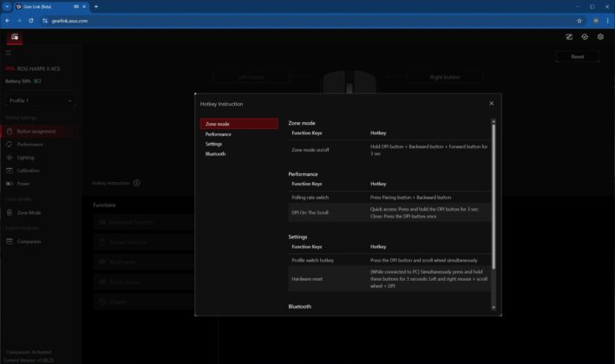Go back in the browser
The width and height of the screenshot is (615, 364).
tap(8, 21)
